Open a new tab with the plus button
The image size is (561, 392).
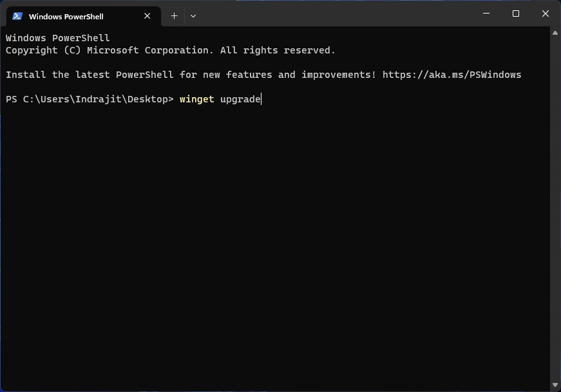coord(174,15)
